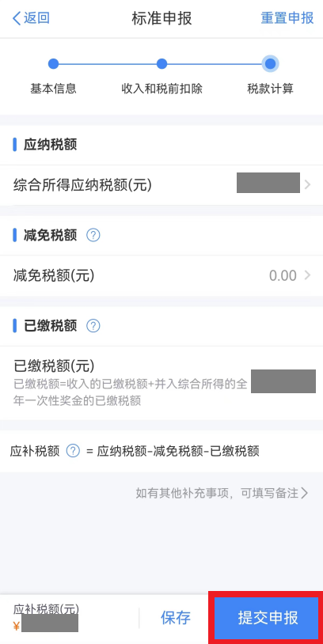The height and width of the screenshot is (644, 323).
Task: Select the 税款计算 step dot
Action: (270, 63)
